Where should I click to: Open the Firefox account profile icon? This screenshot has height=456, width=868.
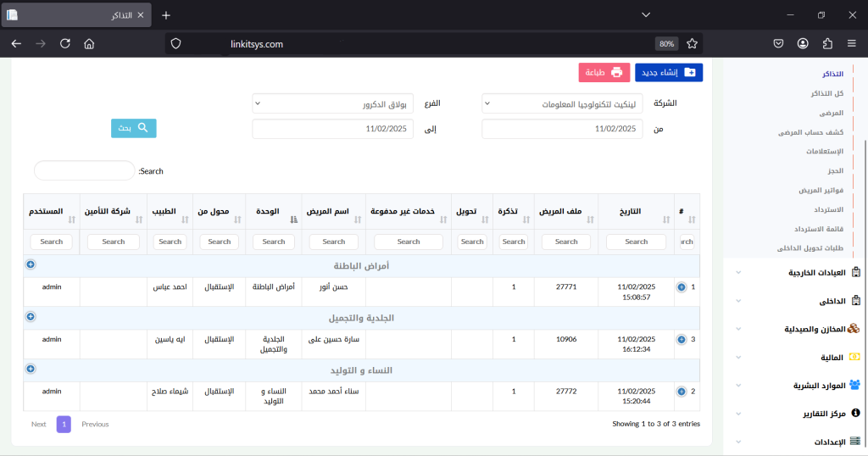tap(803, 43)
